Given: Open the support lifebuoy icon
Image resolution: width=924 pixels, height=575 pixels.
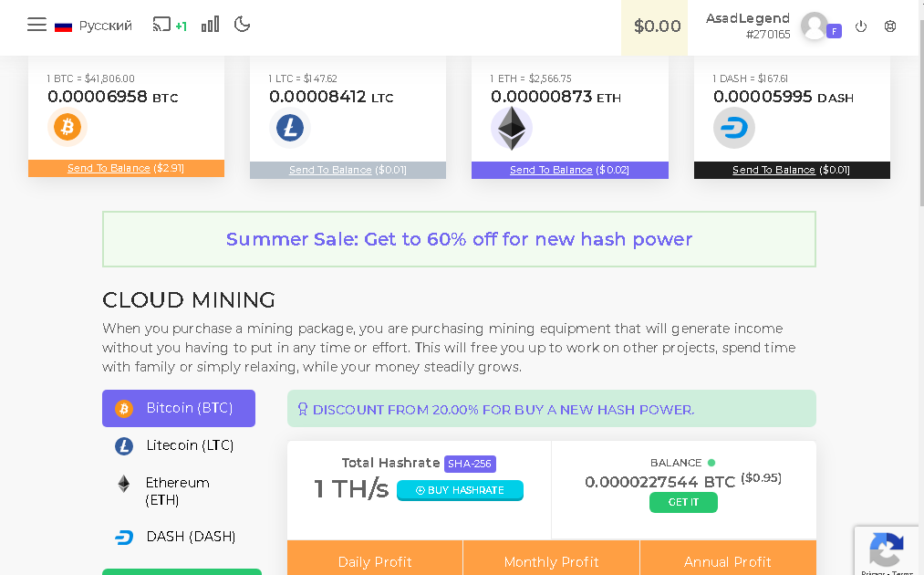Looking at the screenshot, I should [890, 26].
